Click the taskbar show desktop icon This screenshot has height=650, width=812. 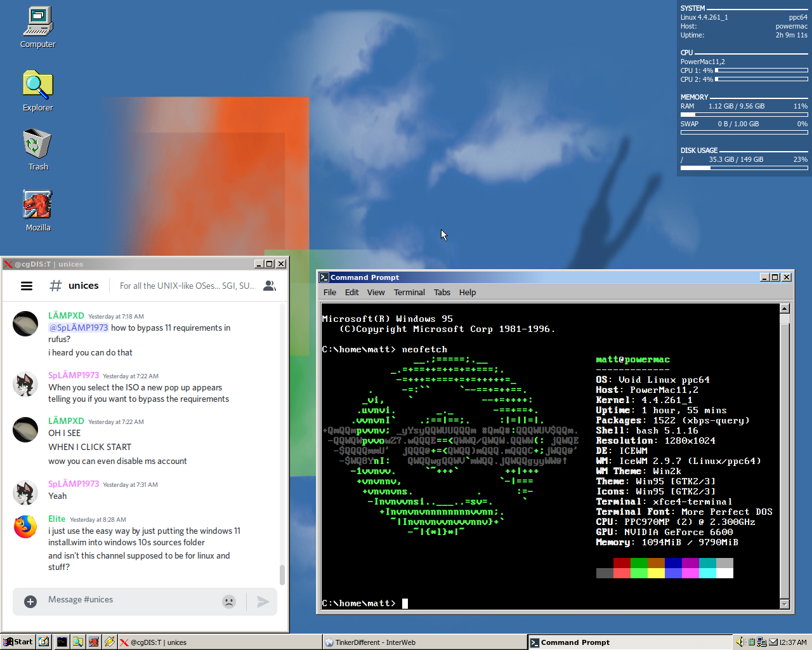point(43,642)
